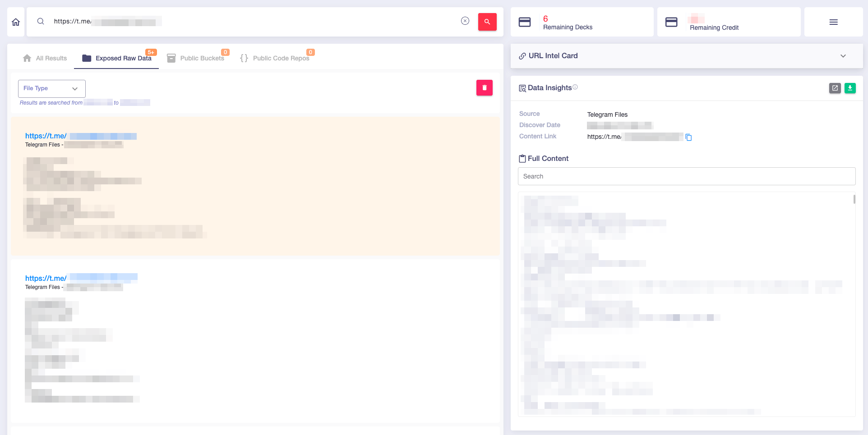868x435 pixels.
Task: Run the red search button
Action: click(x=487, y=22)
